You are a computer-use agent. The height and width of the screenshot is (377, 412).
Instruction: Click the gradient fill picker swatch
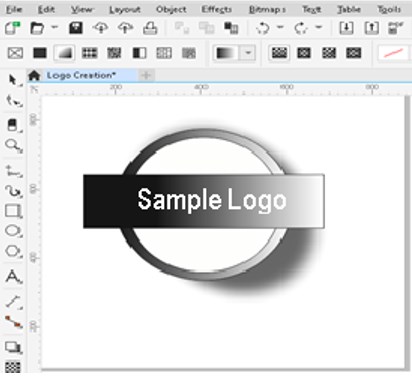coord(226,53)
